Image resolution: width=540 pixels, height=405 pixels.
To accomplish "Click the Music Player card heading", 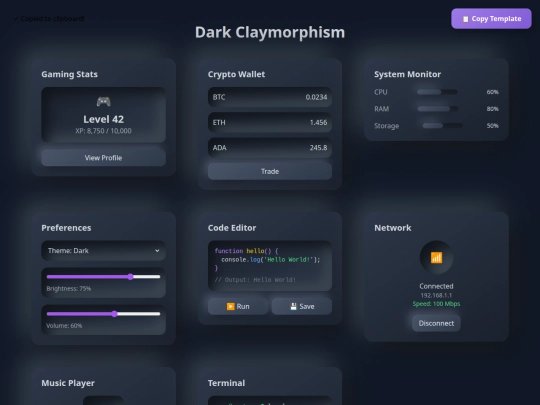I will click(68, 383).
